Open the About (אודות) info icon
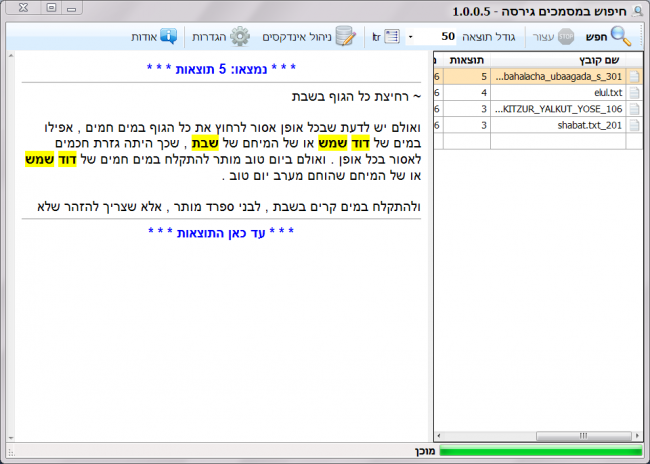Viewport: 650px width, 464px height. [x=154, y=36]
